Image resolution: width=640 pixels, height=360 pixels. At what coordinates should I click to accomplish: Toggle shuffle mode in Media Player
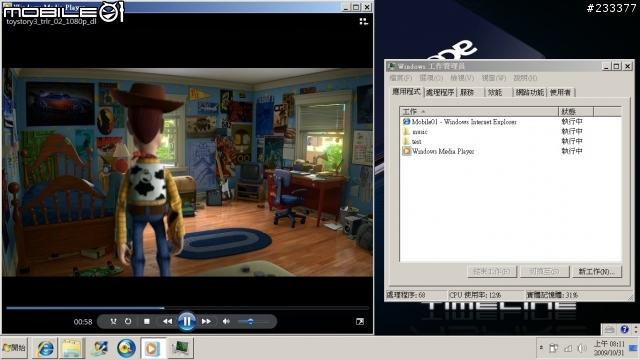113,321
